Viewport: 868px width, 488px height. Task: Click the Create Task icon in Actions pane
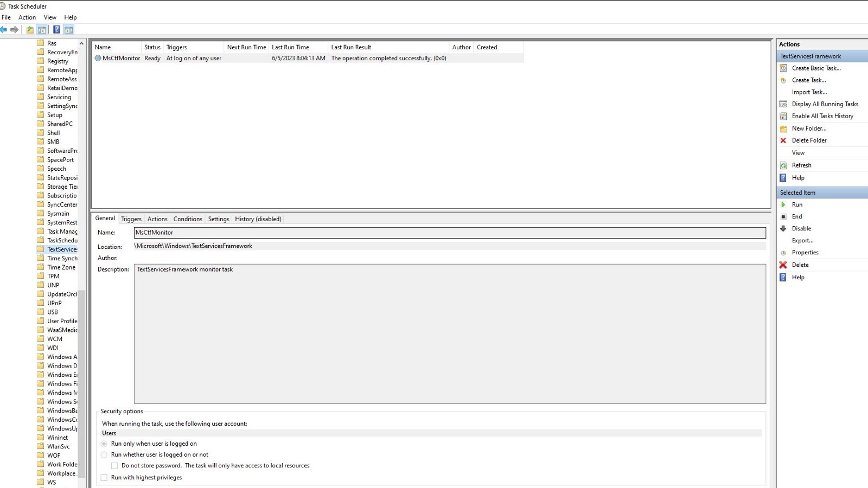tap(783, 80)
